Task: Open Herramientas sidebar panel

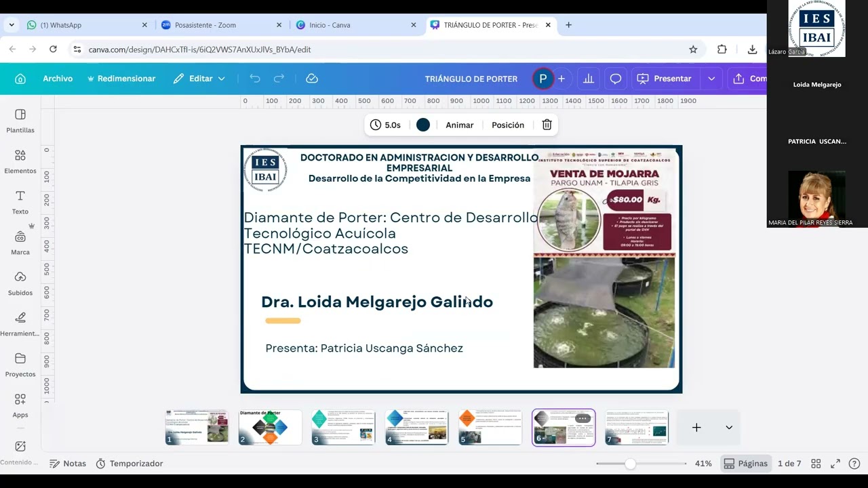Action: (20, 324)
